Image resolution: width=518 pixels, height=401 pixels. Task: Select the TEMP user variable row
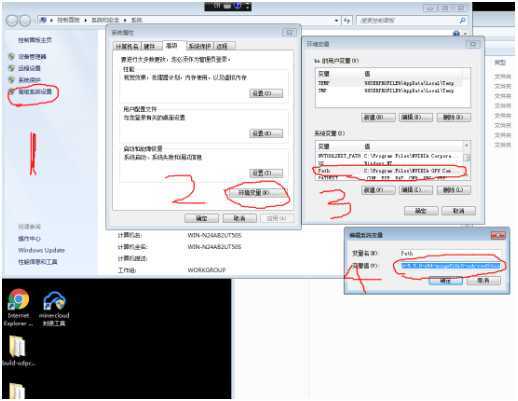coord(393,83)
